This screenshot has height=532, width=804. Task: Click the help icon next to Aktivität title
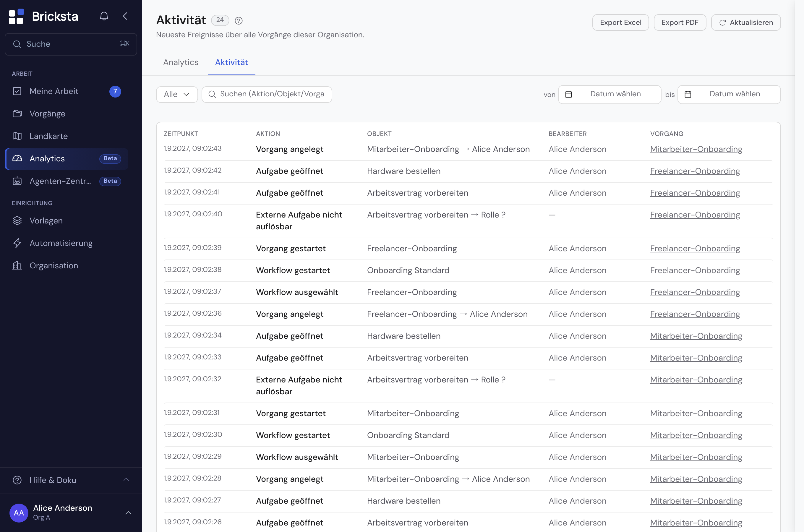[239, 21]
